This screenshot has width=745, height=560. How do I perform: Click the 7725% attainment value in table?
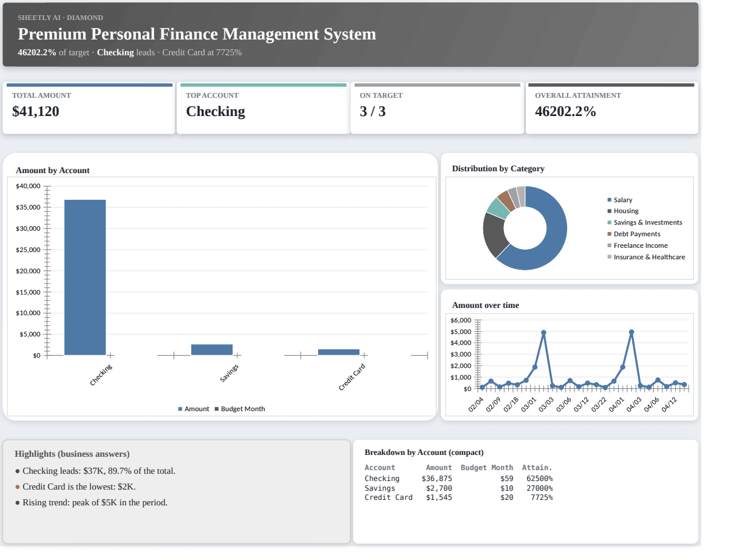coord(542,497)
